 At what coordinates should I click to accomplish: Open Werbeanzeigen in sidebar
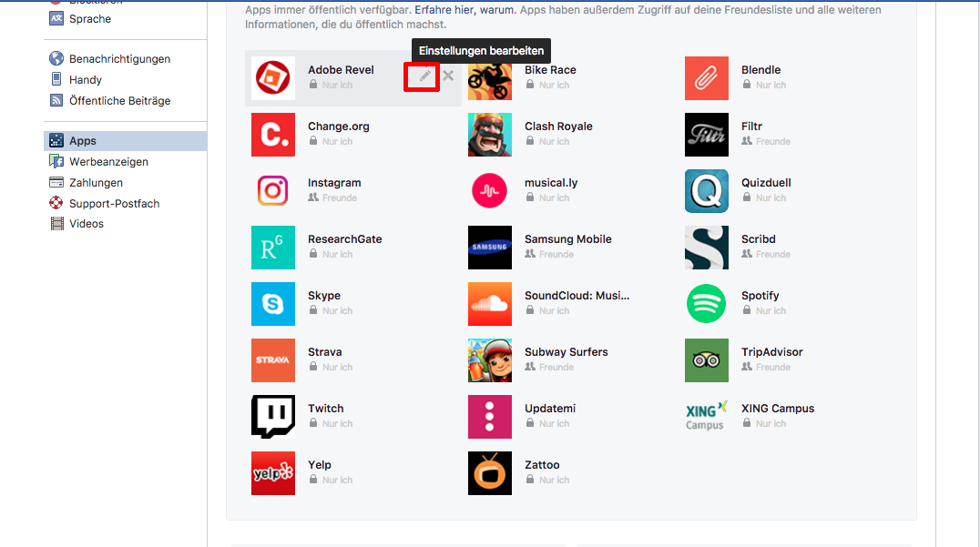108,162
